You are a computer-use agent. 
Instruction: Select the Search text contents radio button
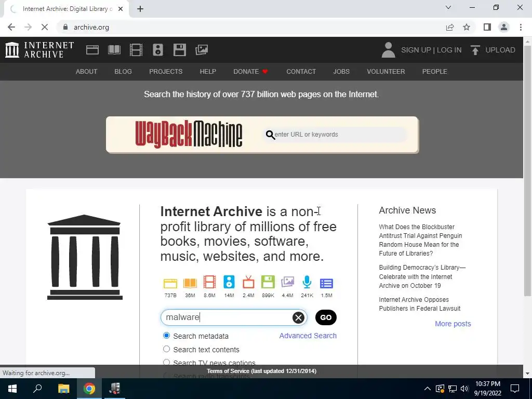(x=166, y=349)
